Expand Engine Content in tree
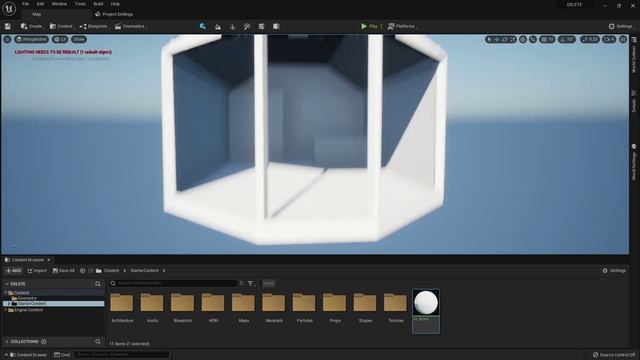 (x=5, y=310)
